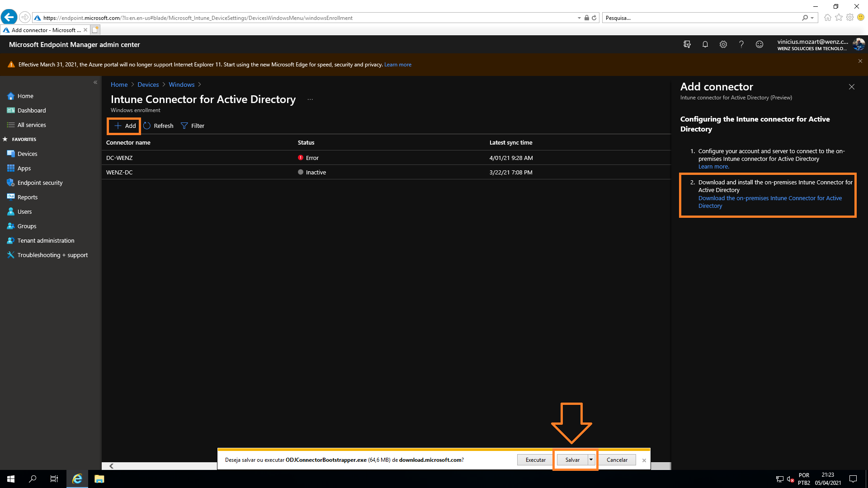
Task: Open Troubleshooting + support menu item
Action: [x=52, y=255]
